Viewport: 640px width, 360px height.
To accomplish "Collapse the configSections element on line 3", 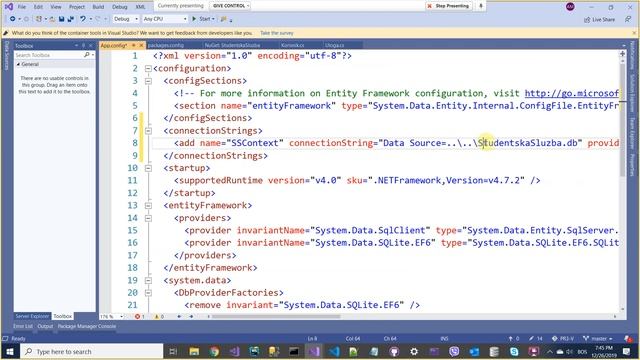I will pos(148,81).
